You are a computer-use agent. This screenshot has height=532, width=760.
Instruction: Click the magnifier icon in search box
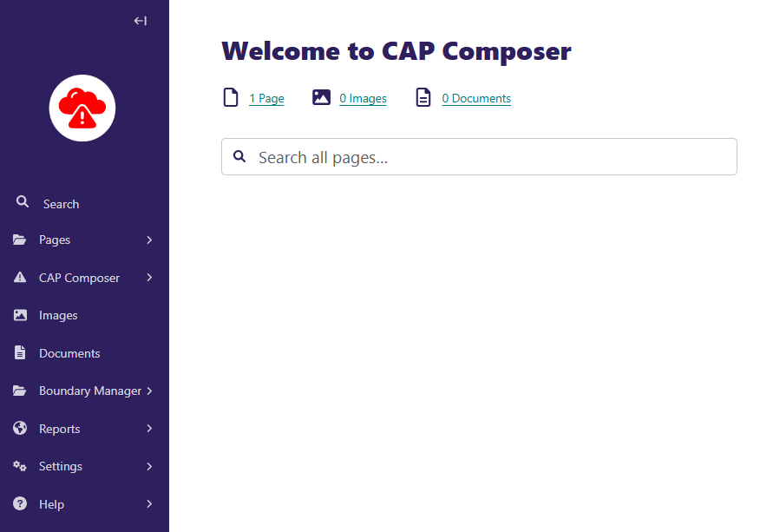click(x=239, y=156)
